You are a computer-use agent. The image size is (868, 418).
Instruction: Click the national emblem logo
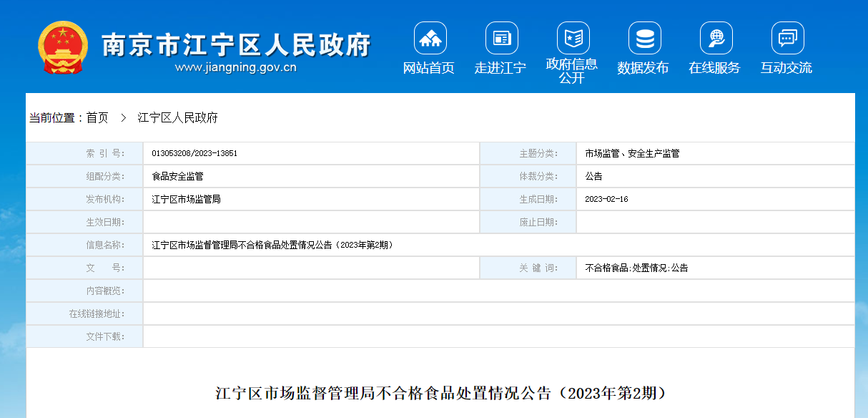[x=63, y=47]
